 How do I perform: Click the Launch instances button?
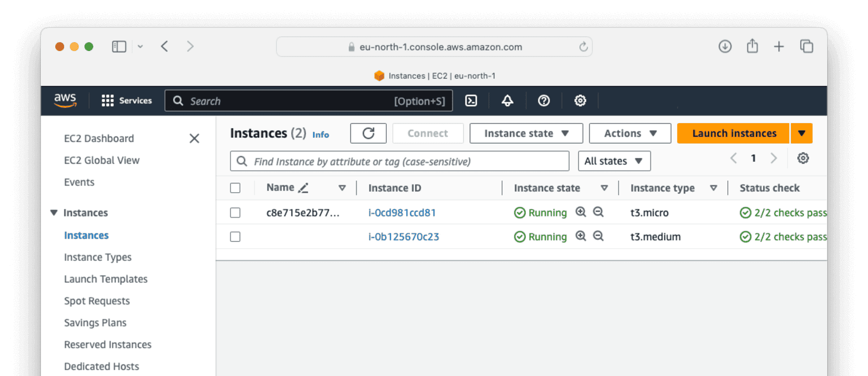point(733,133)
